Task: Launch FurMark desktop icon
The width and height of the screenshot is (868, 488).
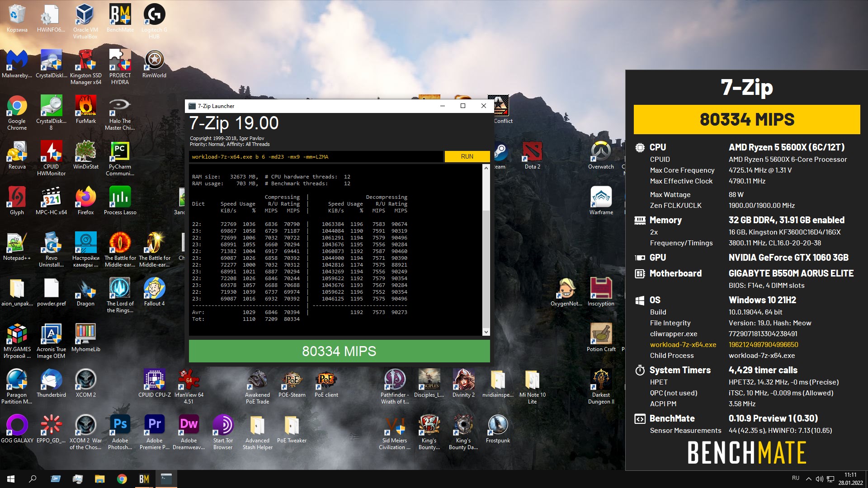Action: click(85, 109)
